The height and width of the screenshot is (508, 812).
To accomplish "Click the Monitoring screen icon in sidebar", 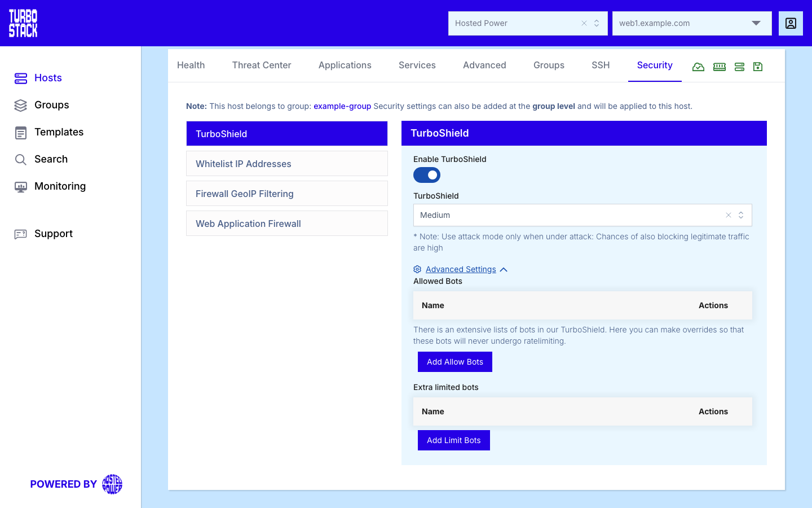I will (21, 187).
